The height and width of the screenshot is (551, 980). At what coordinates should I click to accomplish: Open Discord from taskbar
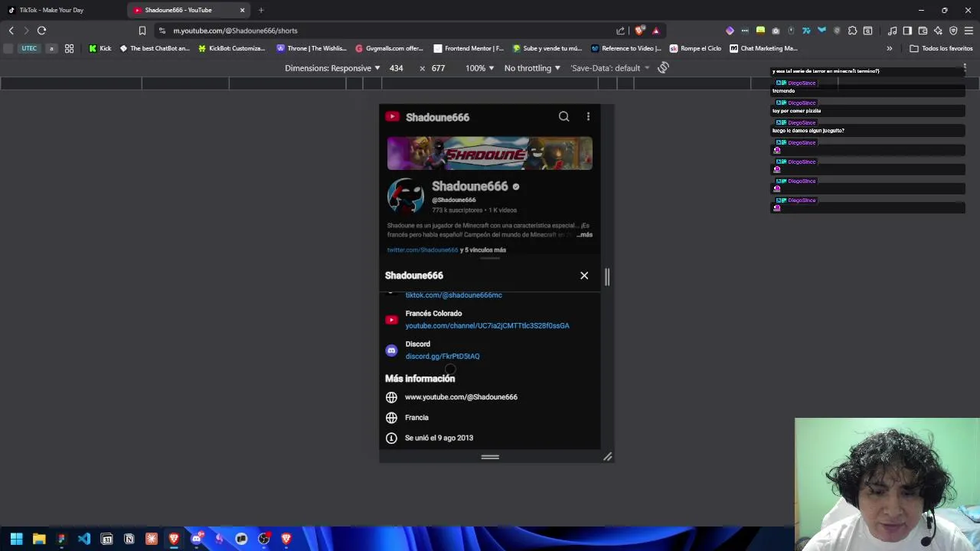pyautogui.click(x=196, y=539)
